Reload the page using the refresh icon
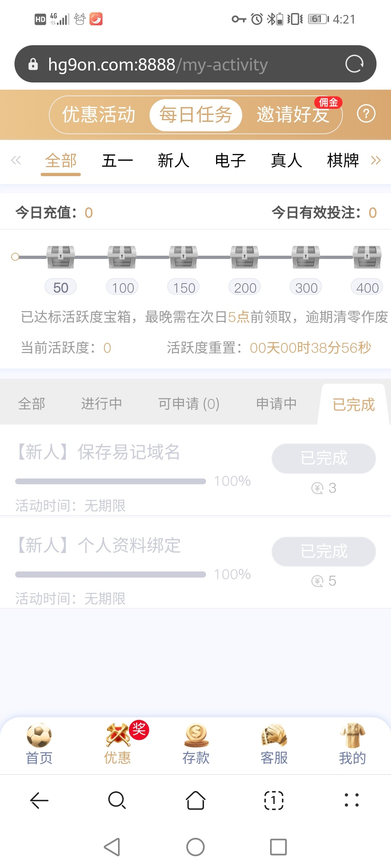Screen dimensions: 391x868 click(354, 64)
